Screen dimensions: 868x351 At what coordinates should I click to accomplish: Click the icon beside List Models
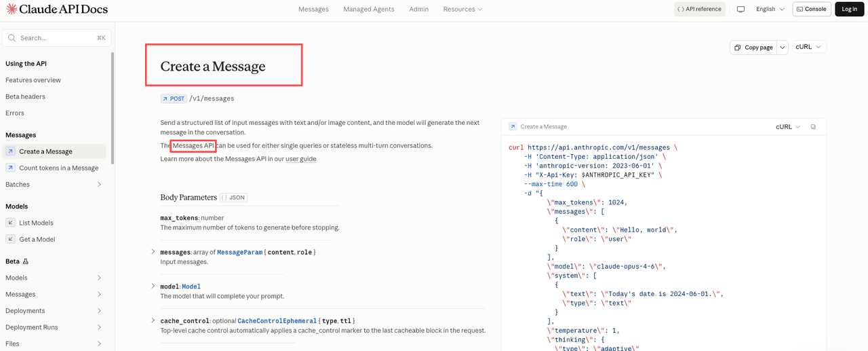[x=10, y=223]
